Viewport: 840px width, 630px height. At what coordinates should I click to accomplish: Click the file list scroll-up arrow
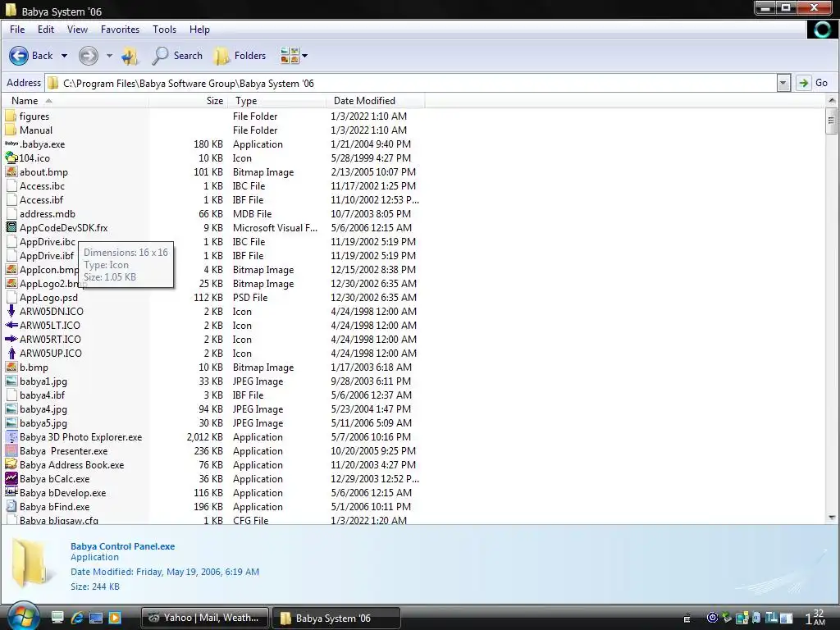pyautogui.click(x=832, y=100)
